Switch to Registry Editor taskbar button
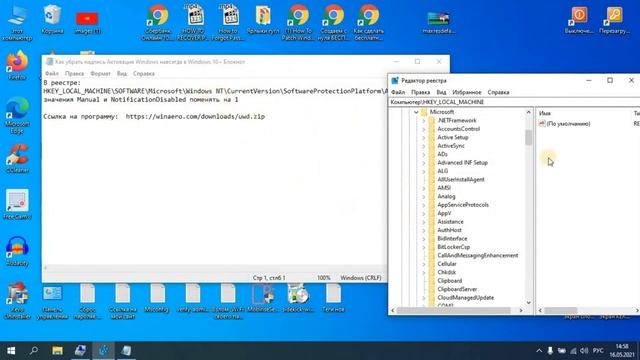This screenshot has height=360, width=640. click(103, 351)
